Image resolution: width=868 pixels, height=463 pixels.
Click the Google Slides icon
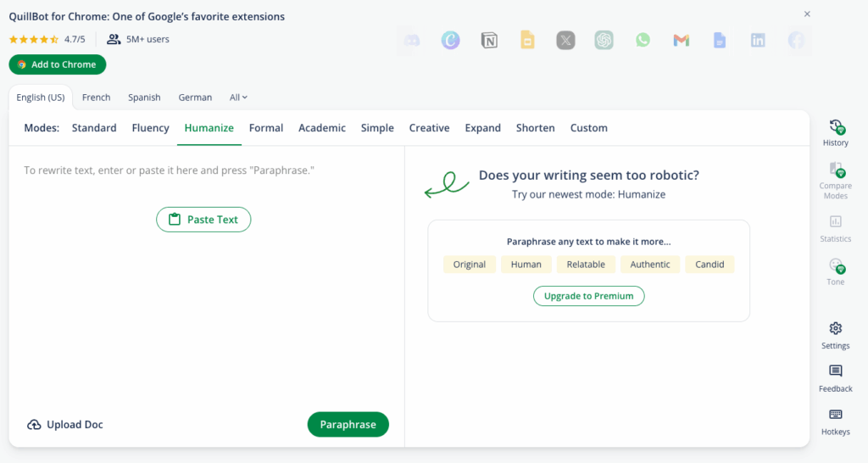click(527, 40)
